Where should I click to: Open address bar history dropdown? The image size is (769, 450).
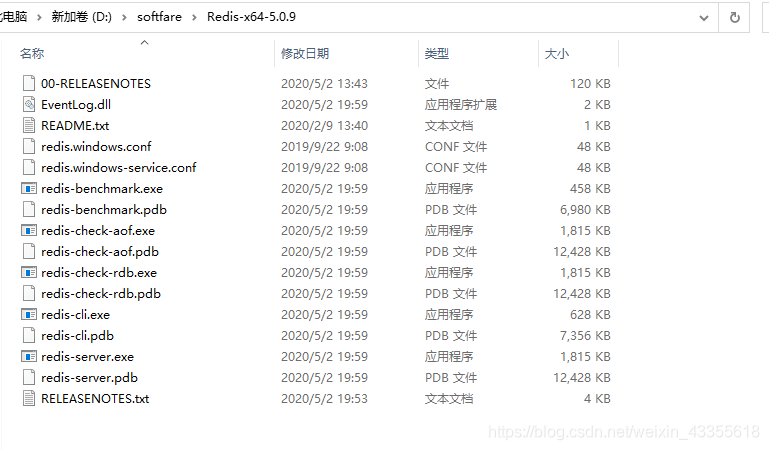[x=704, y=18]
